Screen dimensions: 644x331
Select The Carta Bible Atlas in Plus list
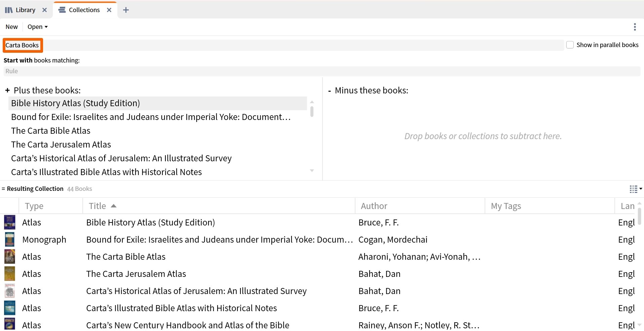click(157, 131)
